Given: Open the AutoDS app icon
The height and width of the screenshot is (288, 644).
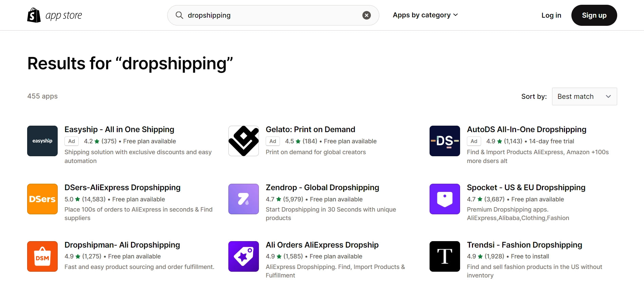Looking at the screenshot, I should click(445, 141).
